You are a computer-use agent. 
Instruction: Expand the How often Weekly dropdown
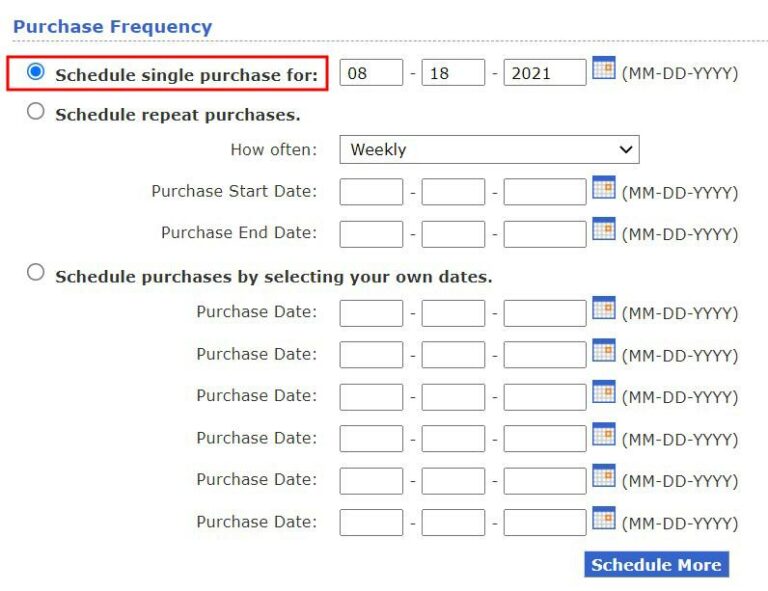489,150
